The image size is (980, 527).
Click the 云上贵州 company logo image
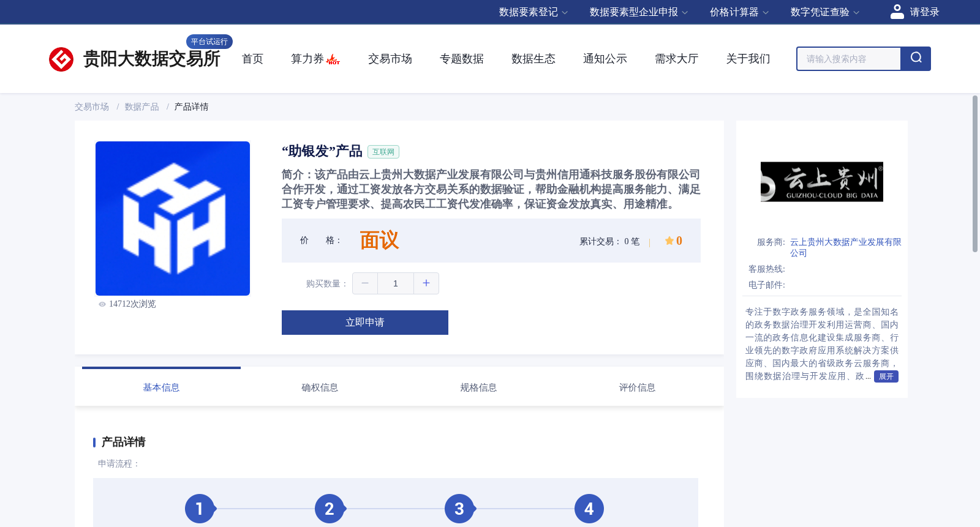point(822,182)
